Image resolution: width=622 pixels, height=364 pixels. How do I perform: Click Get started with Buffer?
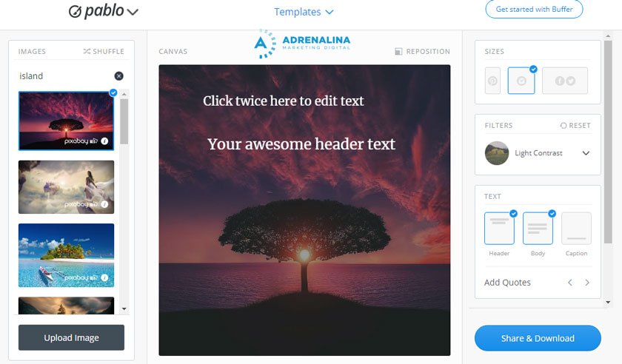pos(534,9)
